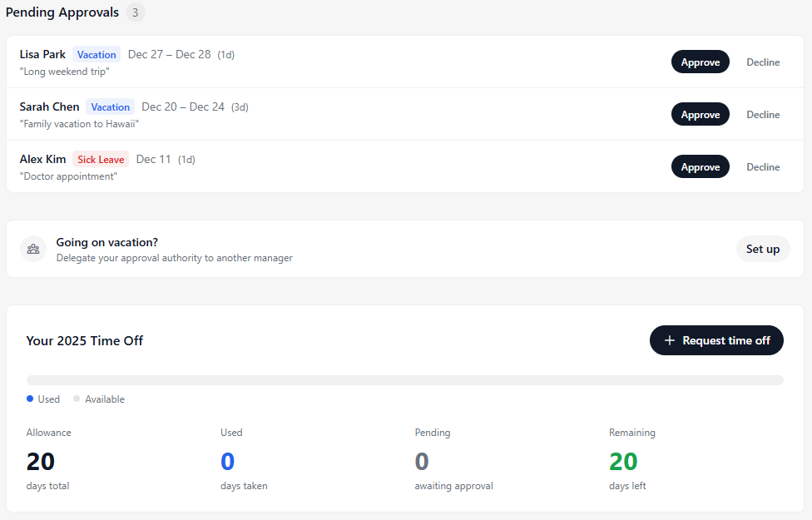812x520 pixels.
Task: Click the Vacation badge next to Sarah Chen
Action: tap(110, 106)
